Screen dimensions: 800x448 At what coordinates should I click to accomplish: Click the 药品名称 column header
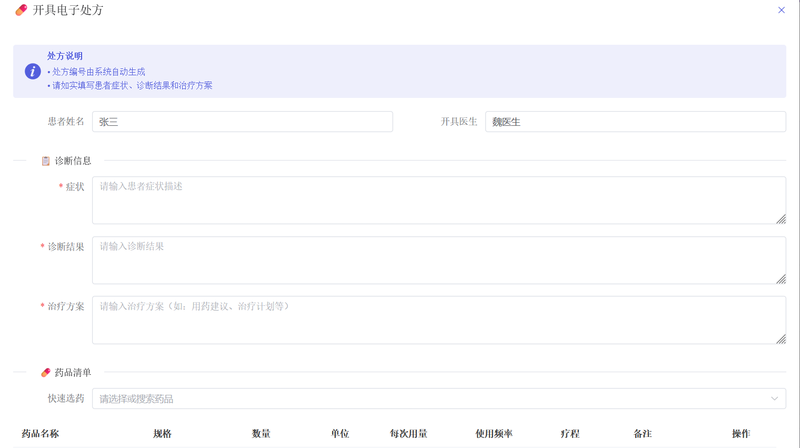click(40, 434)
